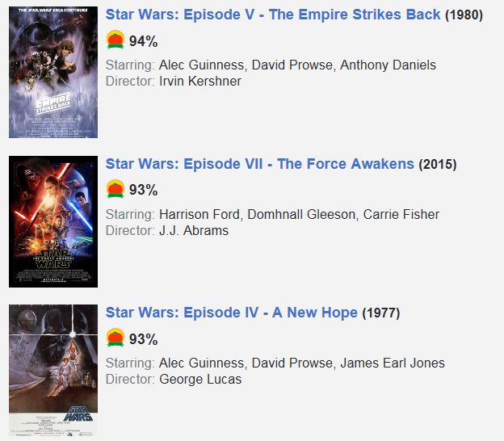Click the 94% score for Empire Strikes Back

143,41
